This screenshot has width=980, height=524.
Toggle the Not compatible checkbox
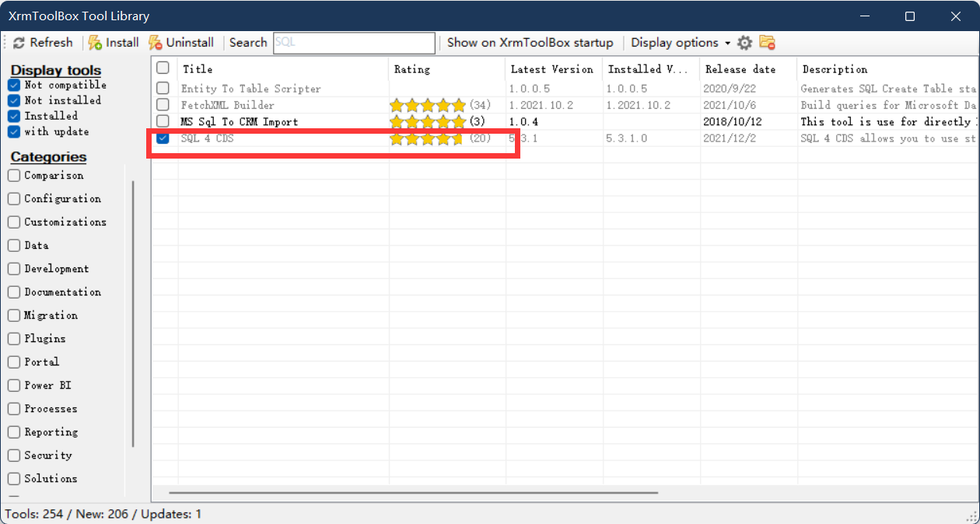[14, 85]
